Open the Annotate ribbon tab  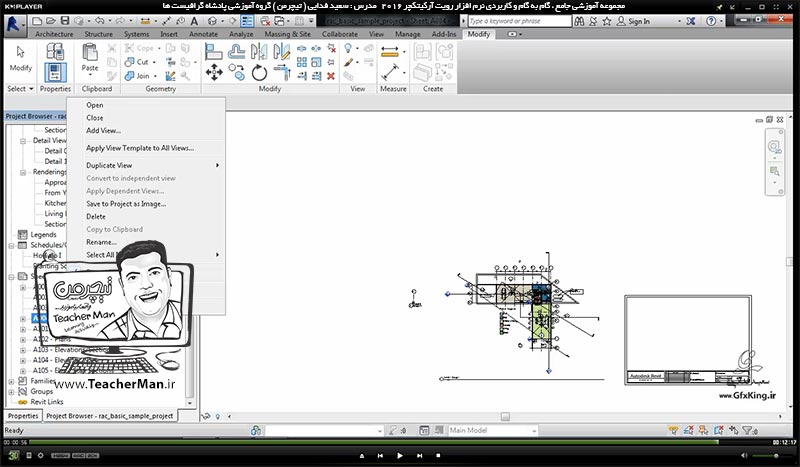(203, 34)
